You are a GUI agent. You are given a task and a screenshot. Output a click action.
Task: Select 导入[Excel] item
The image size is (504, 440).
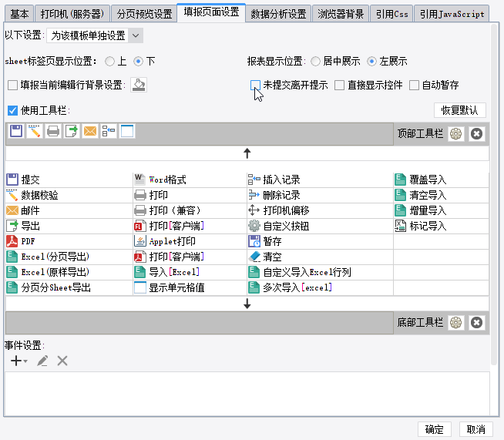tap(190, 272)
